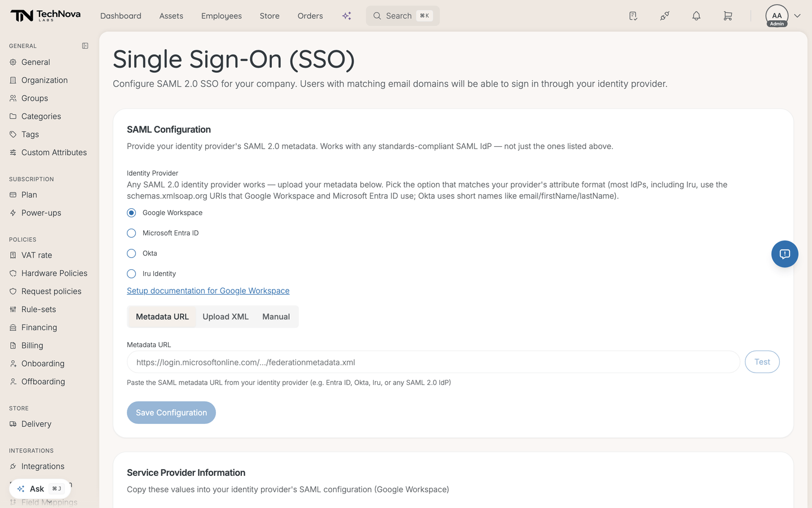The image size is (812, 508).
Task: Open the Store menu in top bar
Action: click(x=270, y=16)
